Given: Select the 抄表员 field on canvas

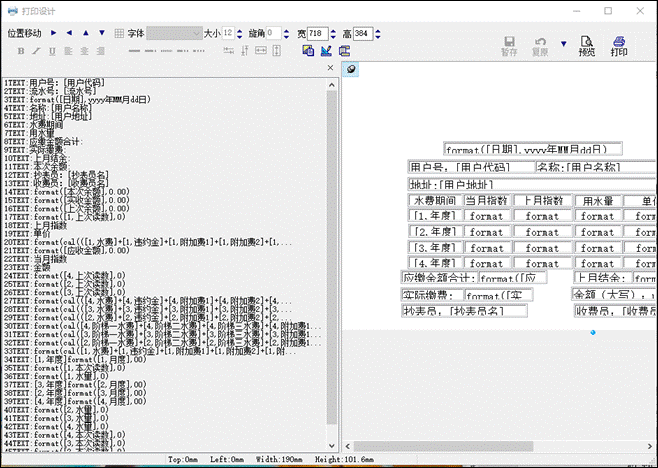Looking at the screenshot, I should click(464, 311).
